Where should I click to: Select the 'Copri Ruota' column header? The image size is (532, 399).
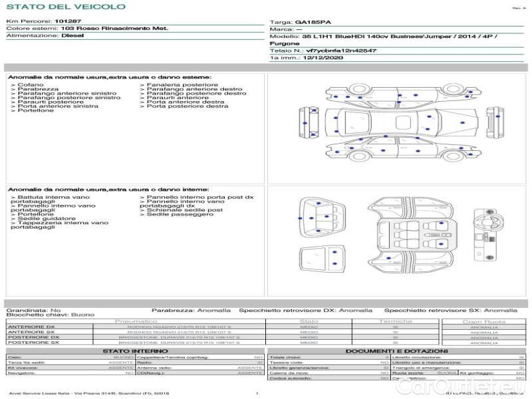pos(484,322)
